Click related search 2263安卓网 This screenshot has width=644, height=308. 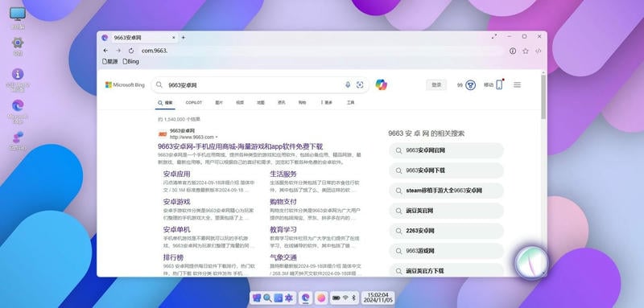[x=446, y=231]
